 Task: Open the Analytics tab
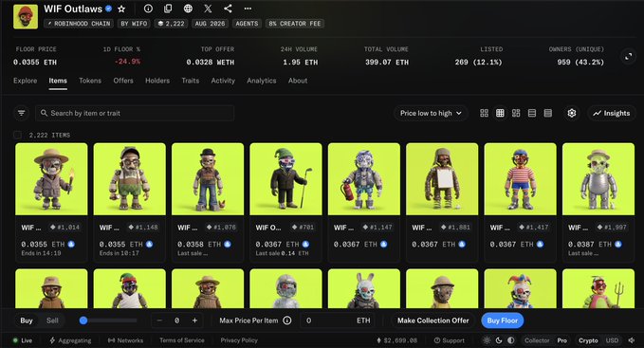pyautogui.click(x=261, y=81)
